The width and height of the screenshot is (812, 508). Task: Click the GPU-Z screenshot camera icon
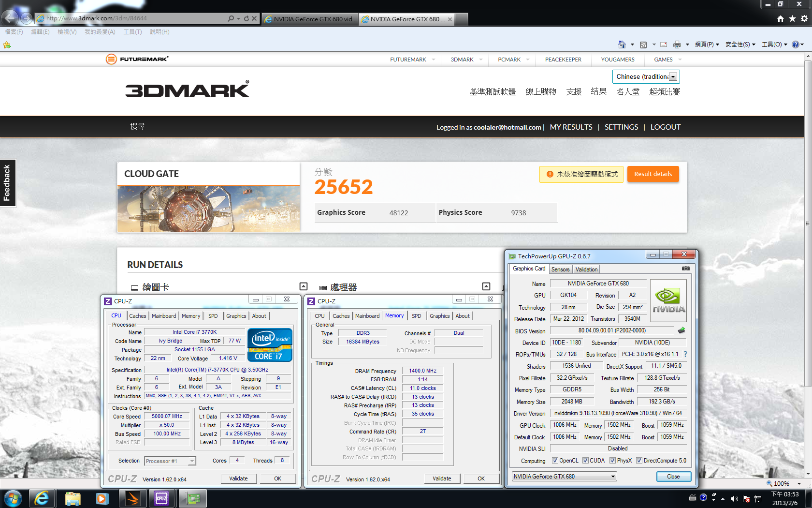(686, 269)
